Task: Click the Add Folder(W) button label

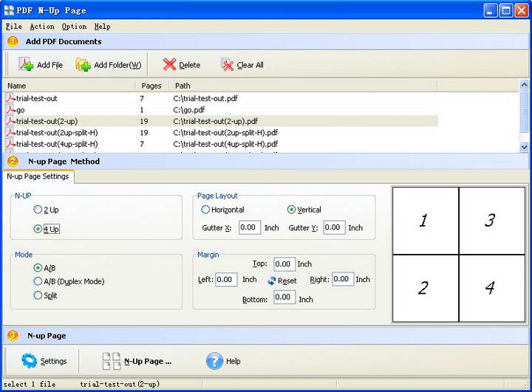Action: (x=117, y=65)
